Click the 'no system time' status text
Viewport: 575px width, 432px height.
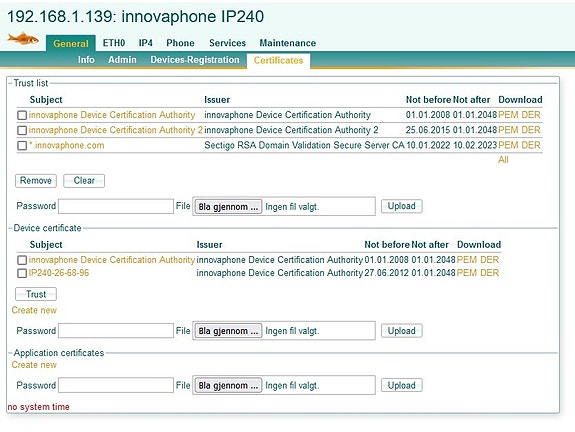39,407
